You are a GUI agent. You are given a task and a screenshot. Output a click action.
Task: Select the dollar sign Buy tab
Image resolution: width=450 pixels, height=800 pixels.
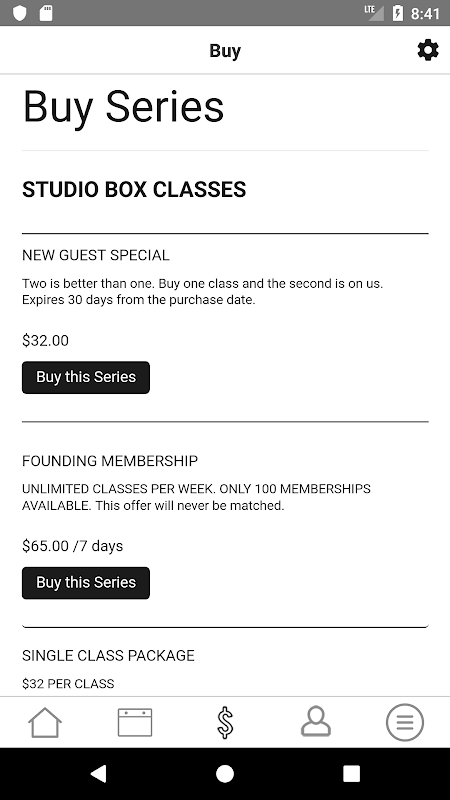(x=225, y=722)
